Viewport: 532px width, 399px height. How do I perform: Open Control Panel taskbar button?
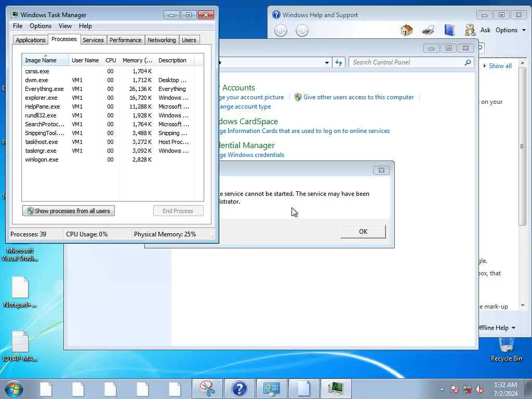[x=271, y=389]
